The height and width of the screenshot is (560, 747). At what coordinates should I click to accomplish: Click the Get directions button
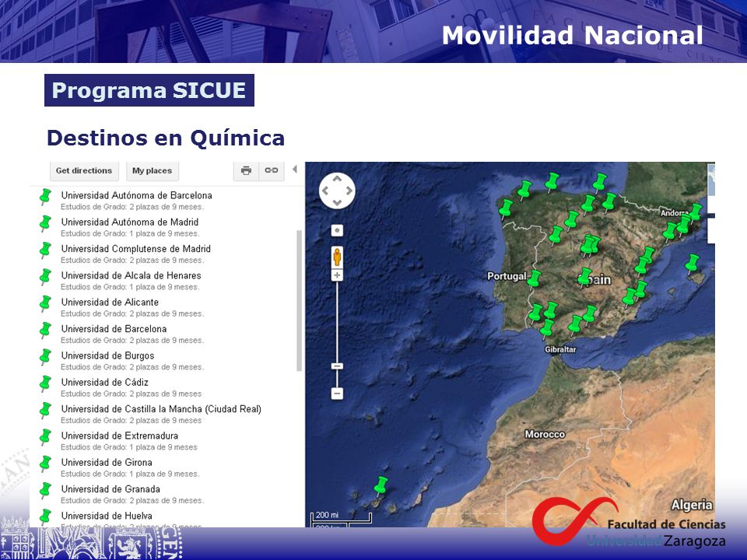84,170
